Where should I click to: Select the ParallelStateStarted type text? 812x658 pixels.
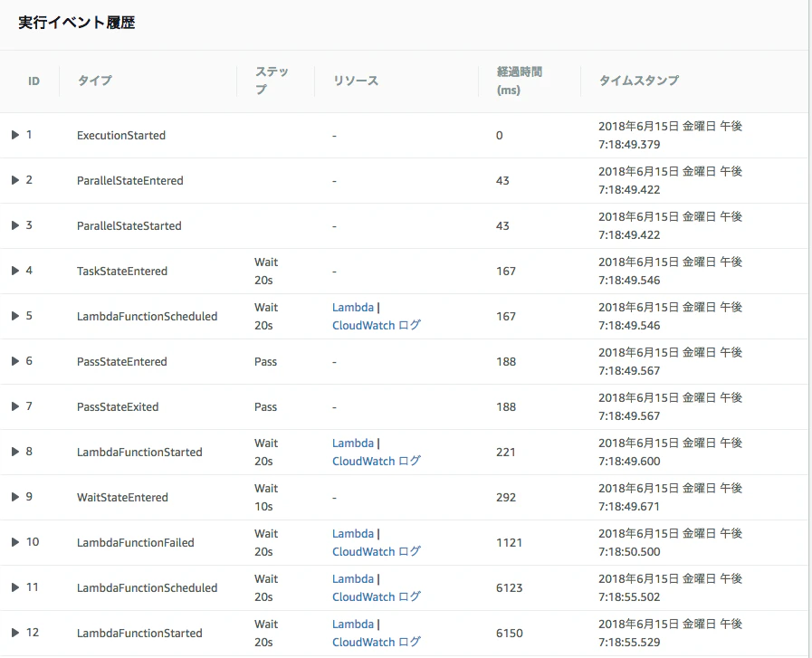pyautogui.click(x=129, y=226)
